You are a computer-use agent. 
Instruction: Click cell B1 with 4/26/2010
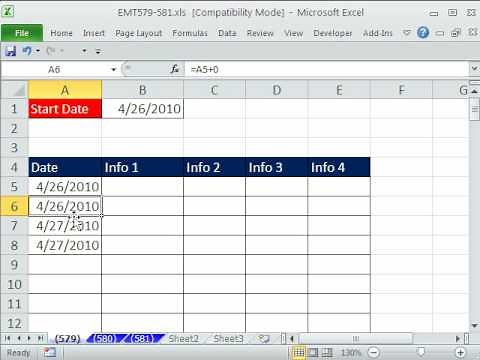coord(142,109)
